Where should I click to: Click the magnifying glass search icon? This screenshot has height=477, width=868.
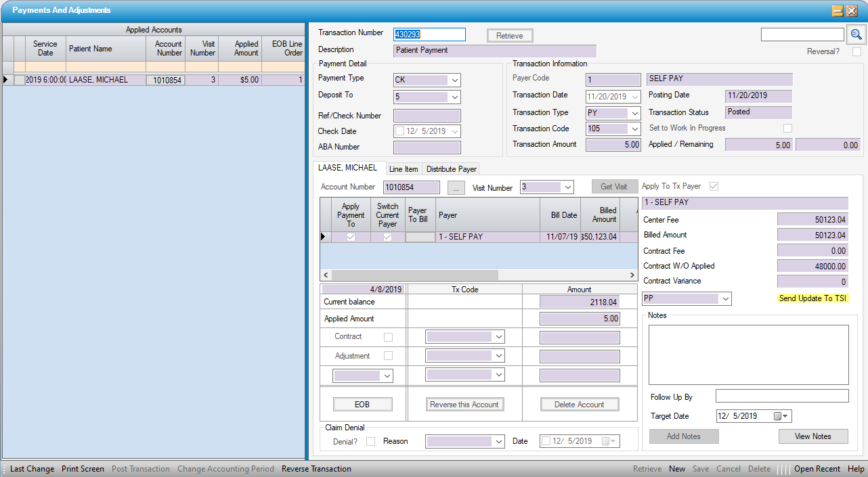pos(856,35)
